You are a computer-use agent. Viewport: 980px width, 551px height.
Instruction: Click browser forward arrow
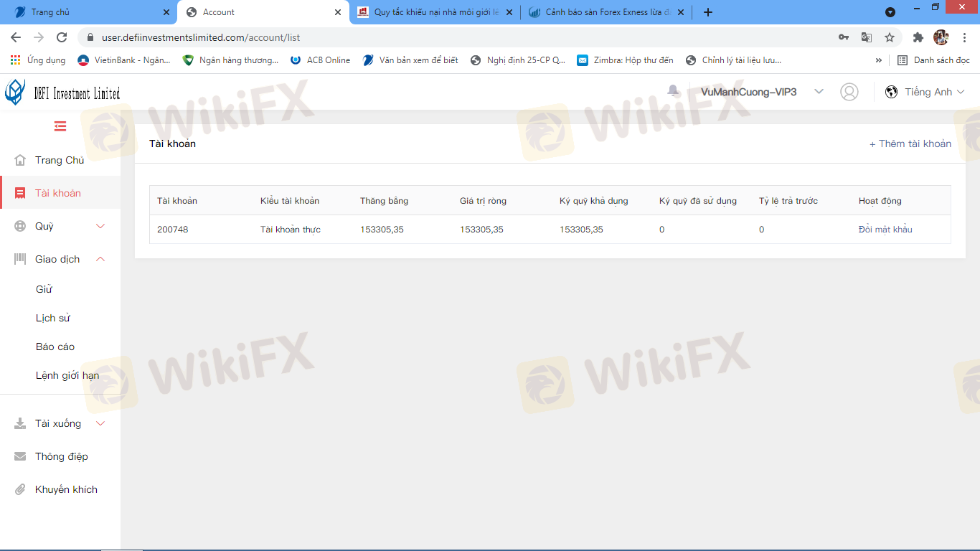(39, 37)
